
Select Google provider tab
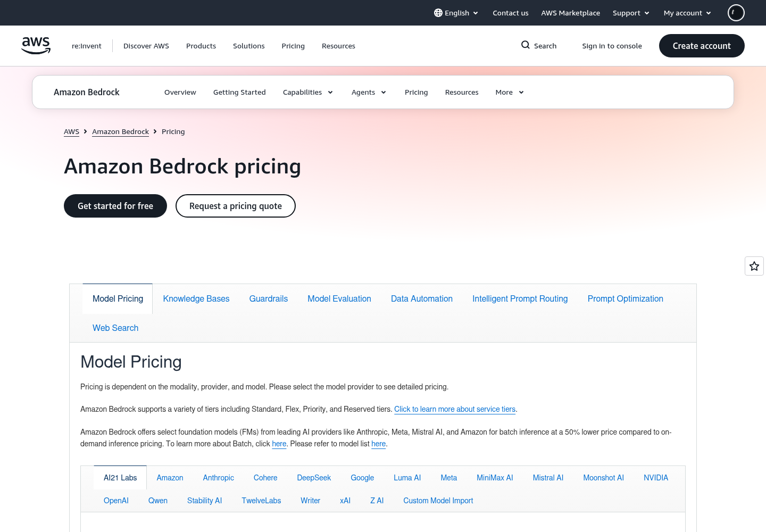(362, 478)
